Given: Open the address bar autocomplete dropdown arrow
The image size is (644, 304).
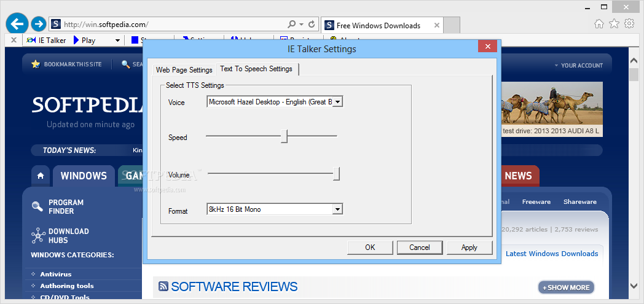Looking at the screenshot, I should [x=302, y=24].
